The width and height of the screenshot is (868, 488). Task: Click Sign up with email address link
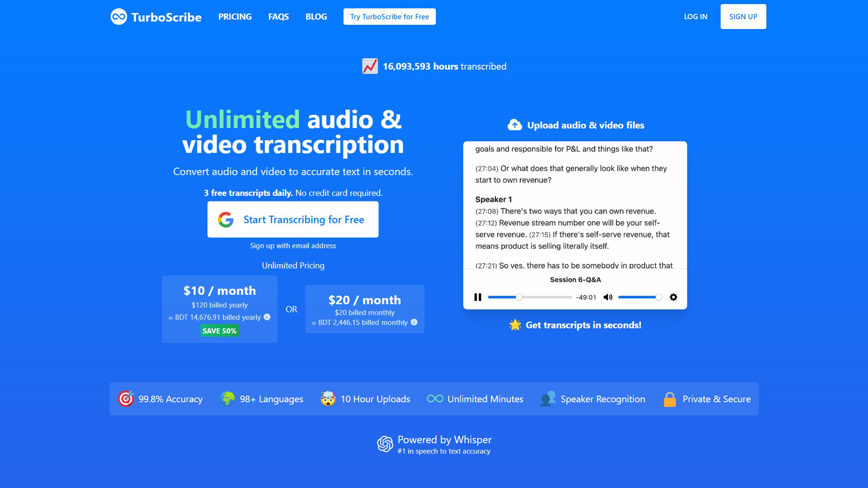click(293, 245)
